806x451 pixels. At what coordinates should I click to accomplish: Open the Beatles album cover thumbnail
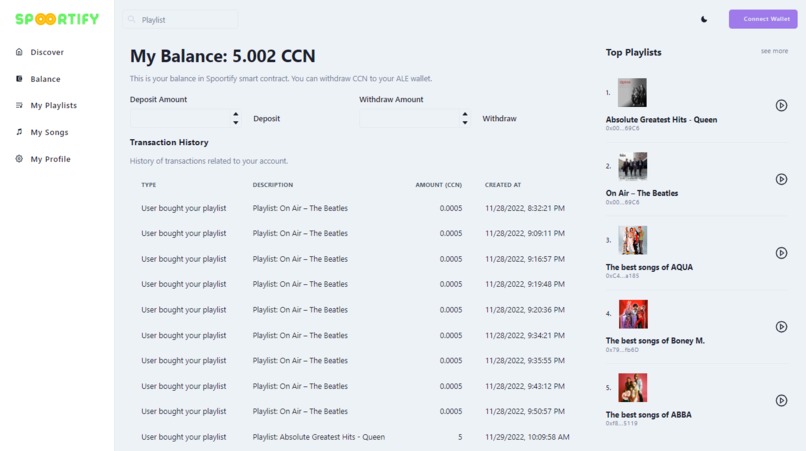pos(632,166)
